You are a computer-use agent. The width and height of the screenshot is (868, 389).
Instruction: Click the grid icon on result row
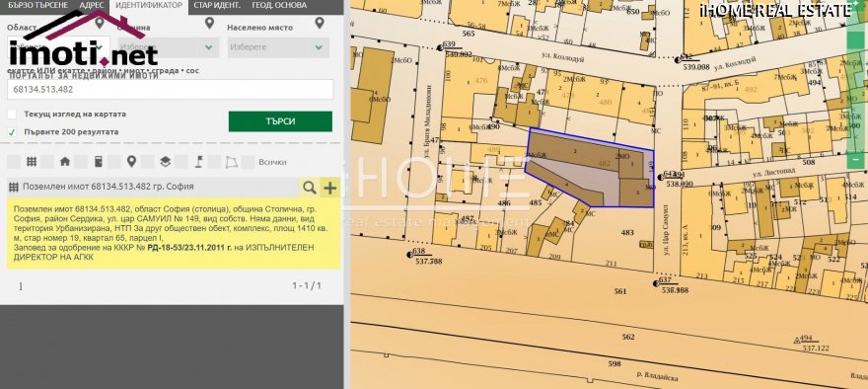click(x=14, y=188)
